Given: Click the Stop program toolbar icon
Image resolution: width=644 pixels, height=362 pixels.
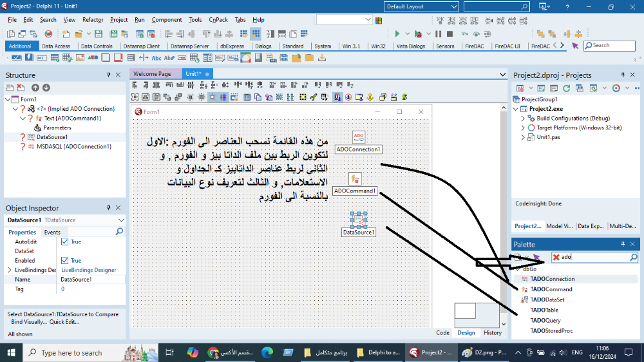Looking at the screenshot, I should tap(450, 33).
